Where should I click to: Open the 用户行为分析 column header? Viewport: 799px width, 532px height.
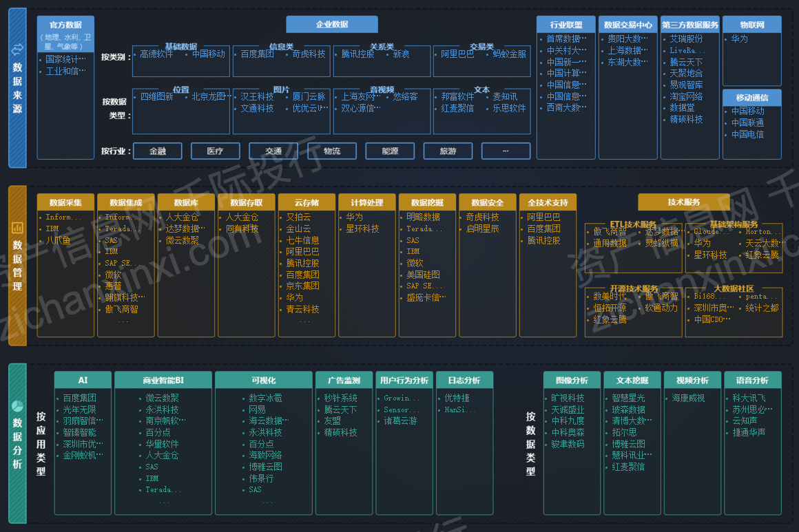(404, 381)
